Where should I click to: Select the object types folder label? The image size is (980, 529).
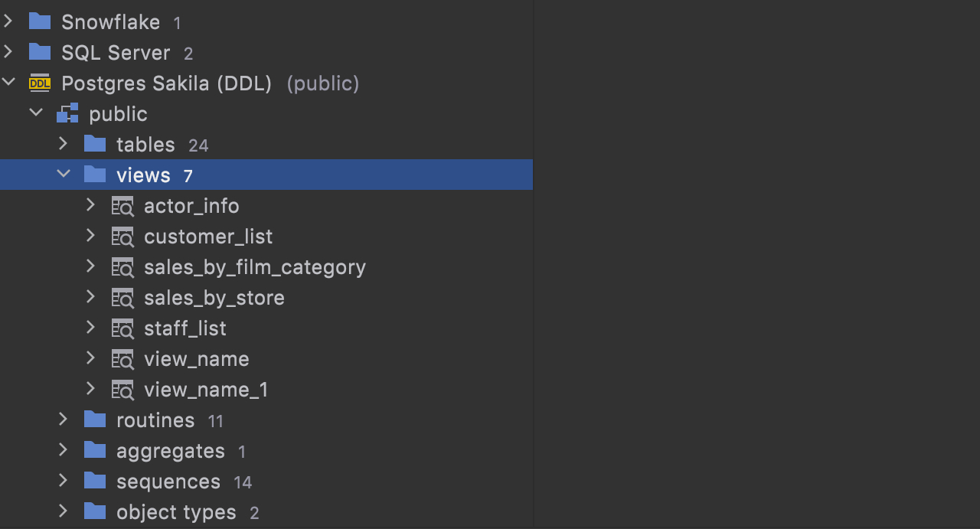coord(176,512)
